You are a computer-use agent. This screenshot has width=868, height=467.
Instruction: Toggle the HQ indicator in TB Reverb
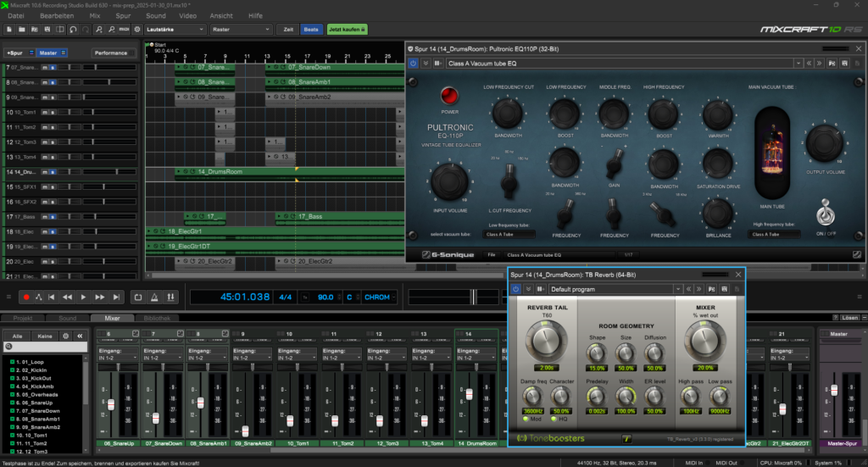(x=554, y=419)
